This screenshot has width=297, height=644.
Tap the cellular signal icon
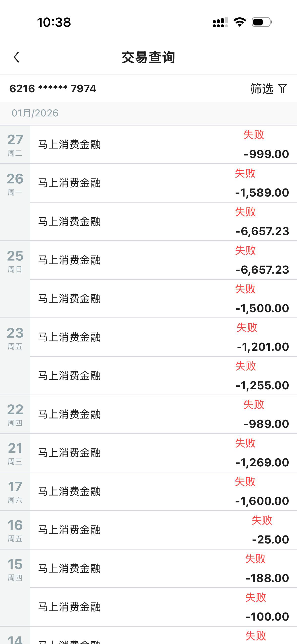220,22
